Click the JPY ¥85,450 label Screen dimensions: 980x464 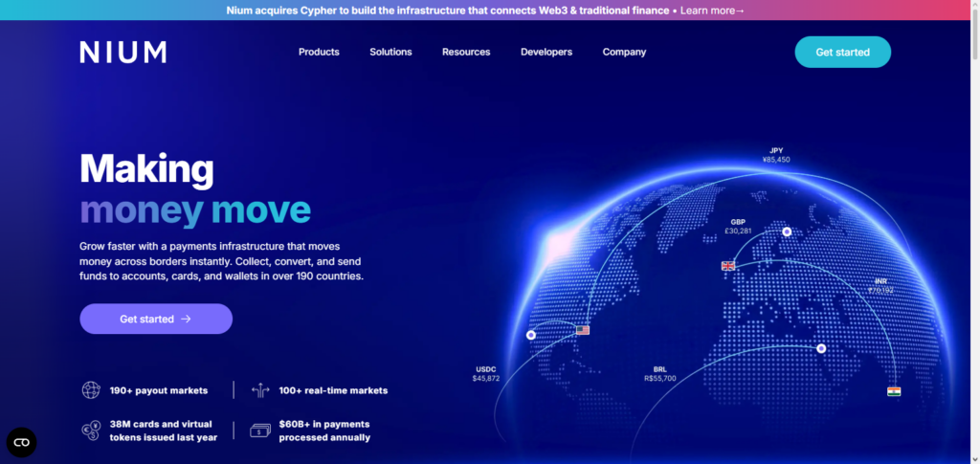[776, 155]
